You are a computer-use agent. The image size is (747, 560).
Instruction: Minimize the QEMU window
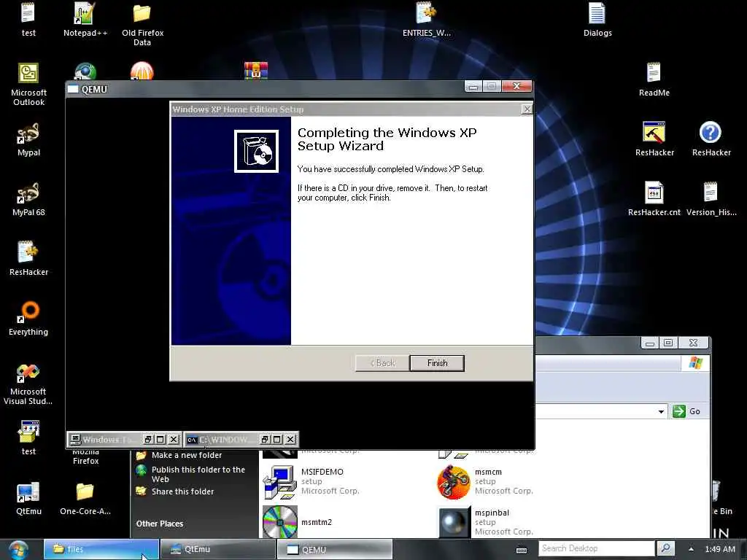[473, 87]
